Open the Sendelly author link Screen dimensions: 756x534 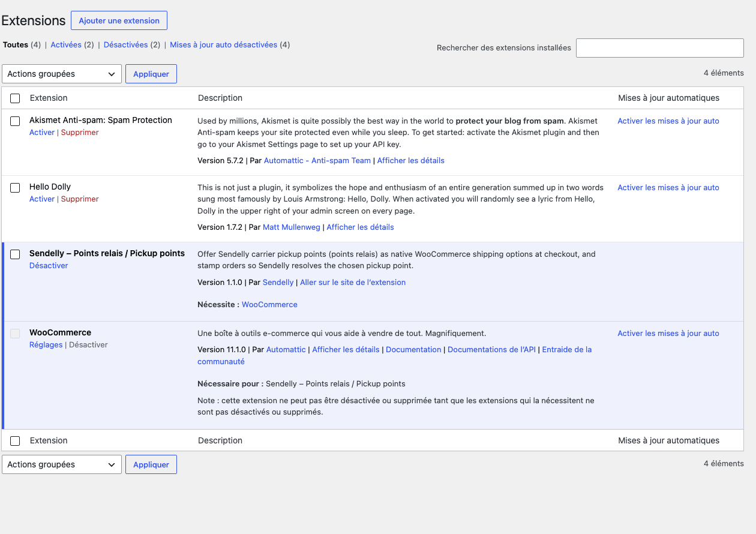[278, 282]
